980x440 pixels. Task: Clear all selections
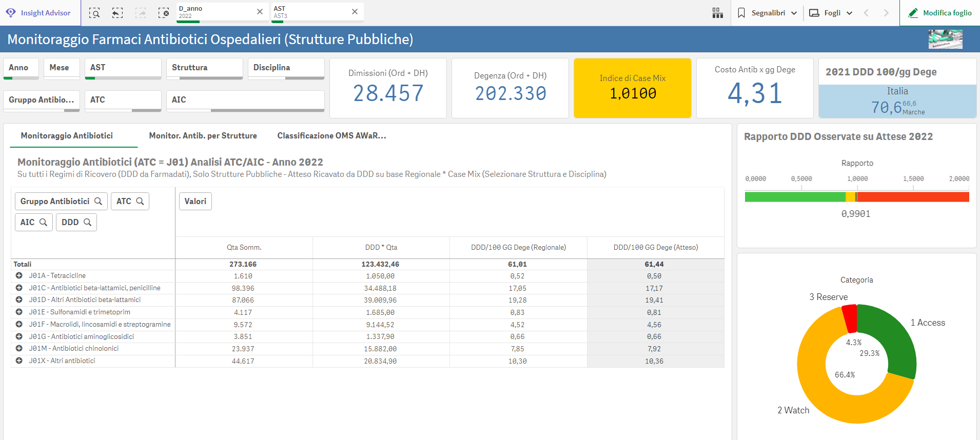tap(164, 13)
